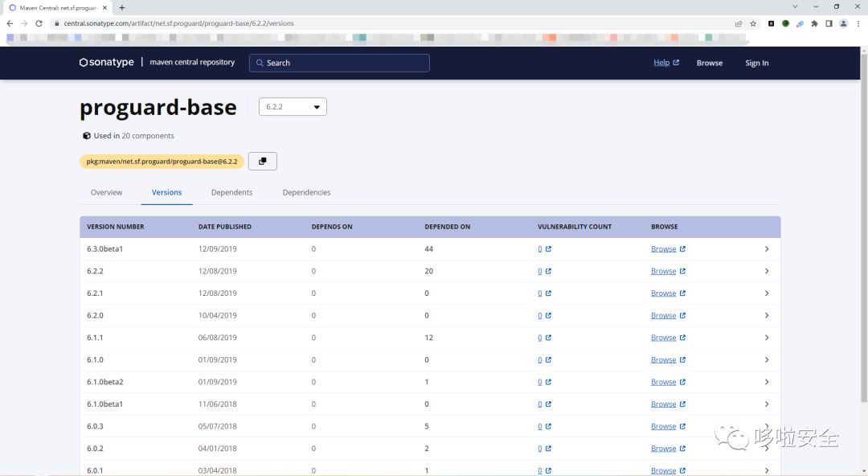Click the green circle extension icon
This screenshot has width=868, height=476.
(785, 23)
